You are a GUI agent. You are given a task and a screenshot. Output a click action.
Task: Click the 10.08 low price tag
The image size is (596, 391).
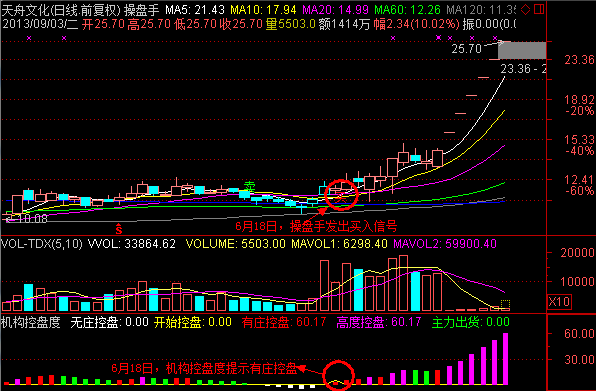pos(32,219)
